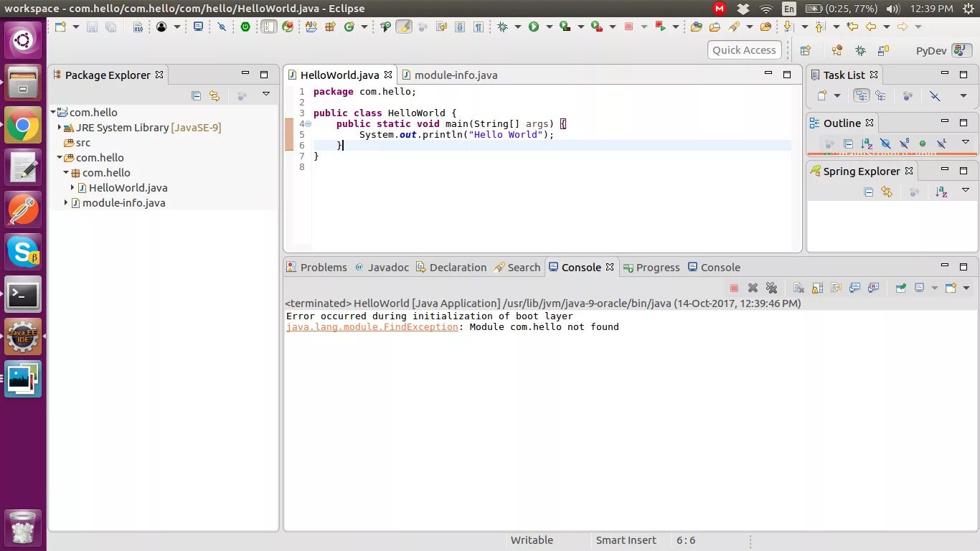Switch to the PyDev perspective
Viewport: 980px width, 551px height.
point(931,50)
